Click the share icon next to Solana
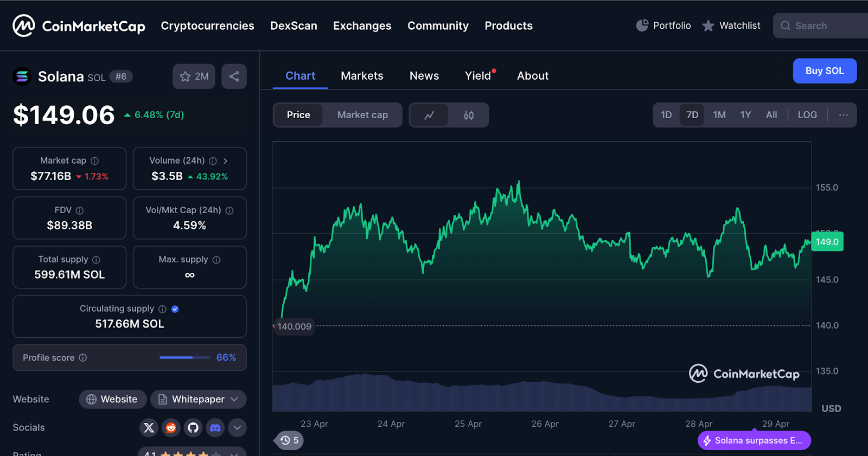 coord(234,76)
